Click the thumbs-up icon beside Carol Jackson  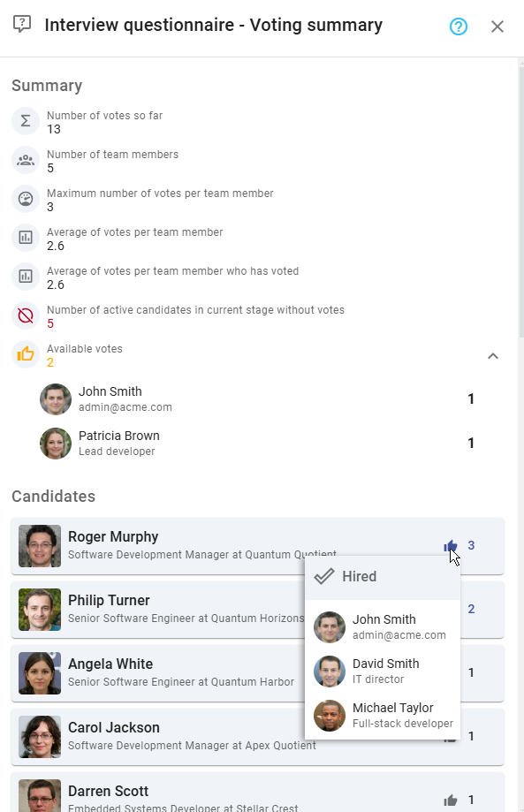451,737
